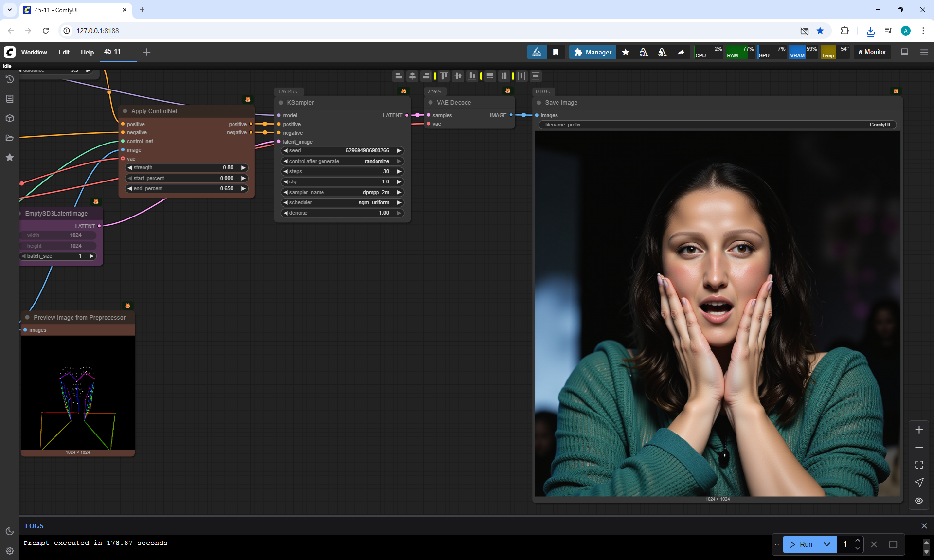934x560 pixels.
Task: Expand the Run button dropdown arrow
Action: [x=827, y=544]
